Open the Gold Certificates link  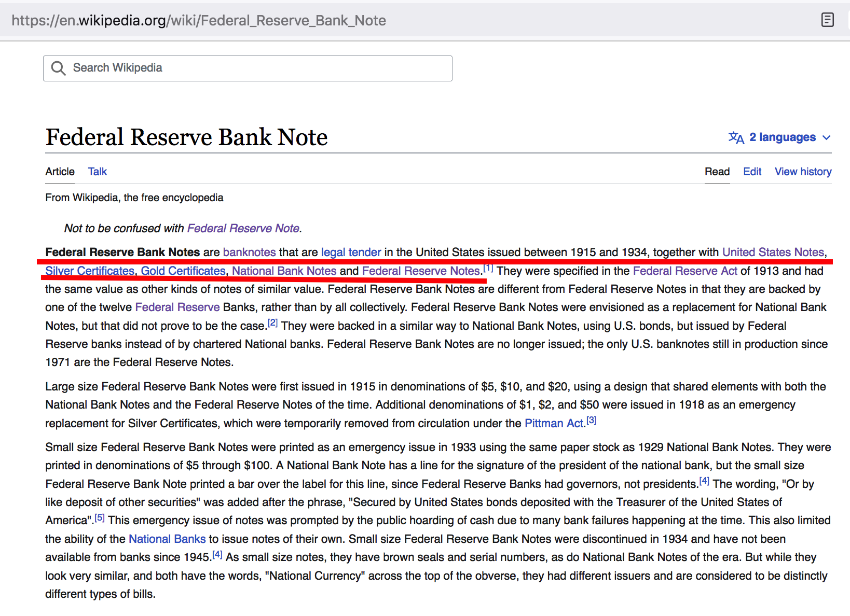[183, 271]
